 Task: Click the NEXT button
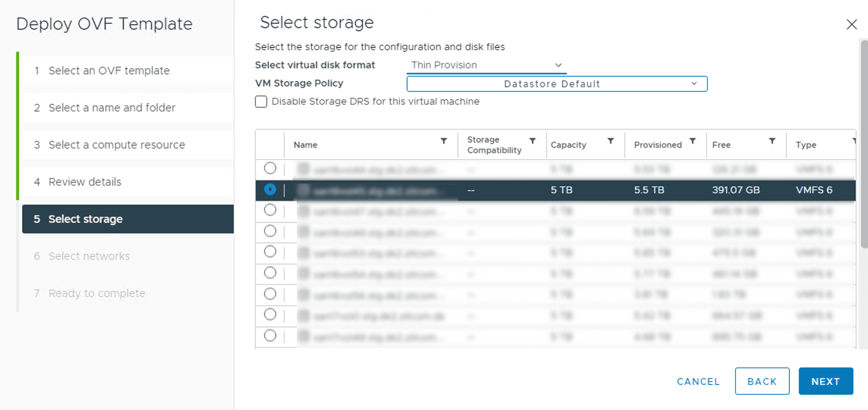(826, 381)
